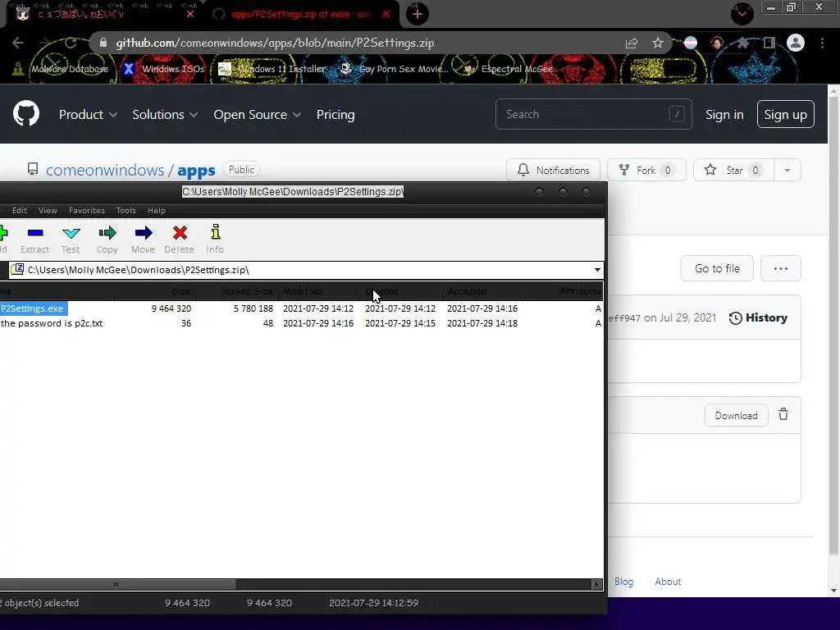This screenshot has height=630, width=840.
Task: Click the share page icon in address bar
Action: [x=632, y=43]
